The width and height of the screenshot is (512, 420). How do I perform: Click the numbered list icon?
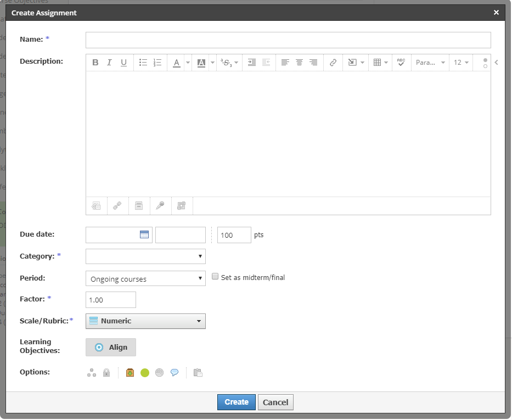pyautogui.click(x=157, y=63)
